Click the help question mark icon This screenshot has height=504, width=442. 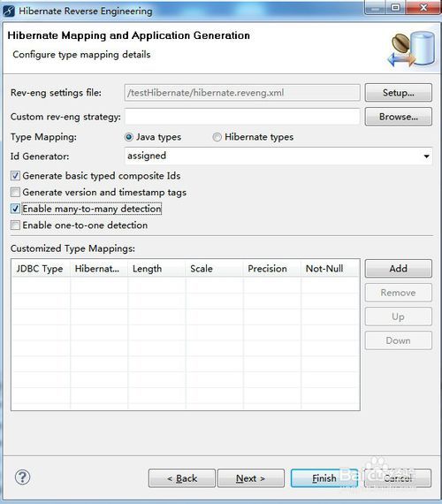22,477
